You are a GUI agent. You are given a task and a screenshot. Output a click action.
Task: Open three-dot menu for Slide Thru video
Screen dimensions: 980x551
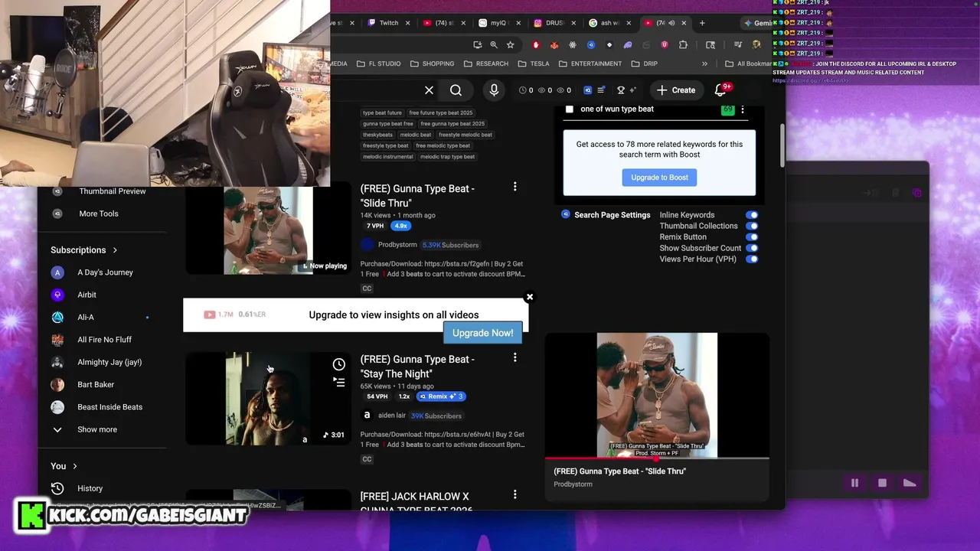click(514, 187)
